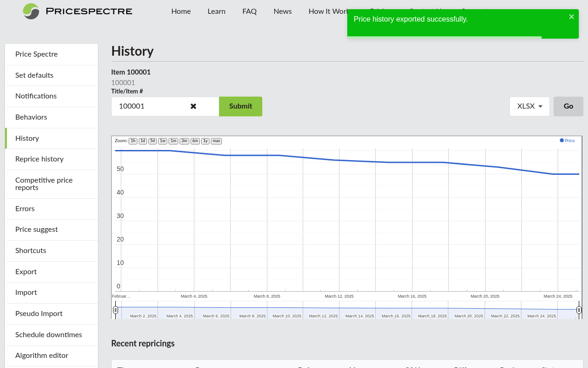Toggle the Price series in the chart legend
This screenshot has width=588, height=368.
click(x=567, y=140)
